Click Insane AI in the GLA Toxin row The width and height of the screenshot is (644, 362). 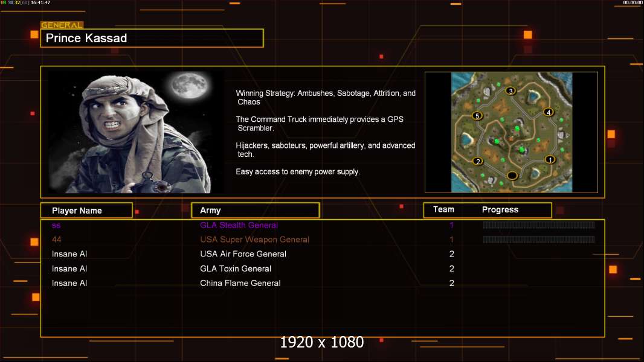(x=69, y=268)
